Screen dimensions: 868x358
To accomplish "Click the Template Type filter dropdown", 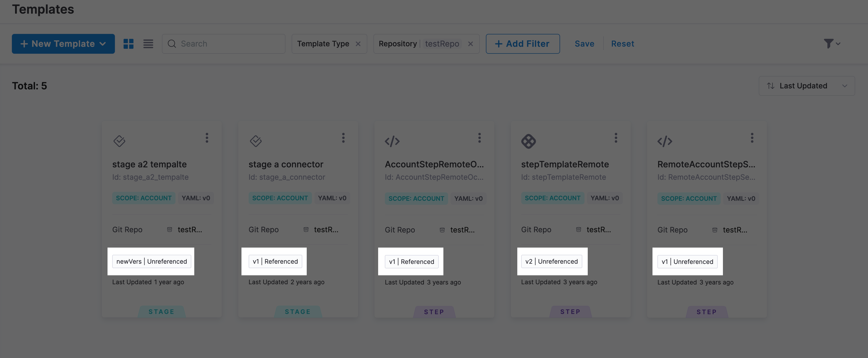I will [x=323, y=44].
